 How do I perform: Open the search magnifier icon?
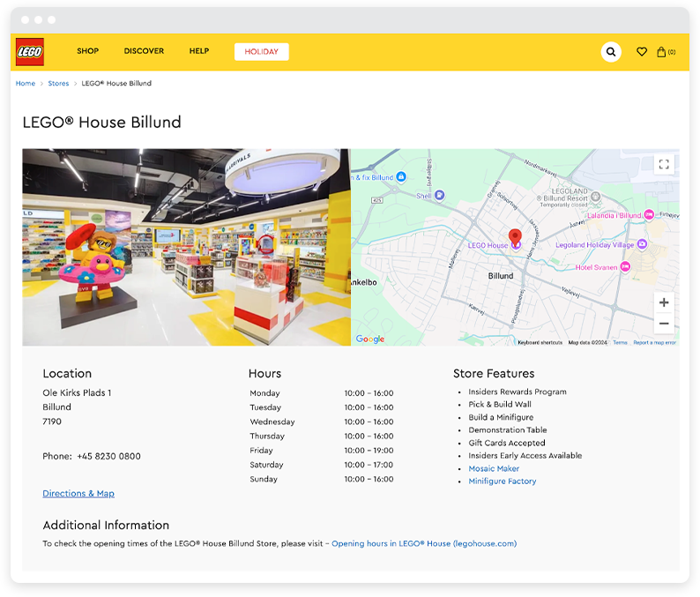pyautogui.click(x=611, y=52)
